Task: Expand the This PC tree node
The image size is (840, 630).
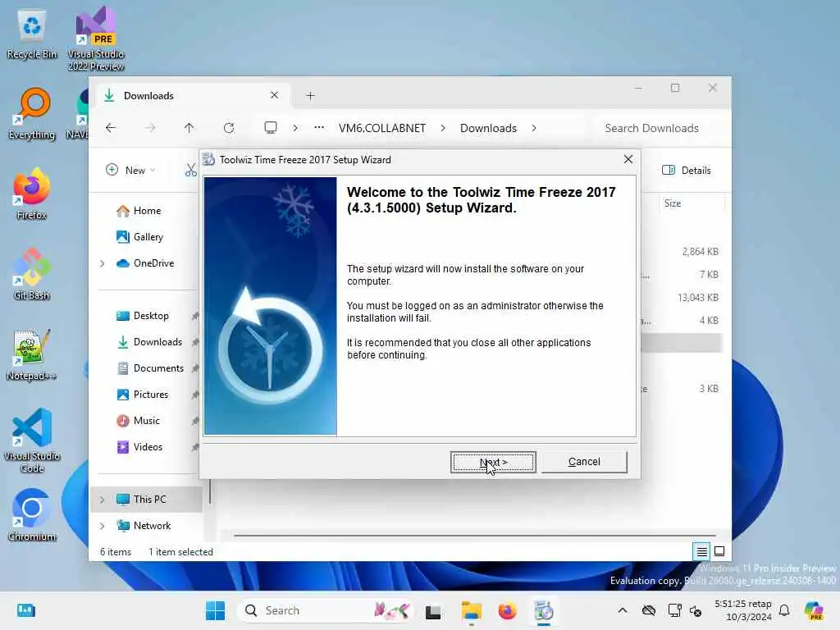Action: pyautogui.click(x=103, y=500)
